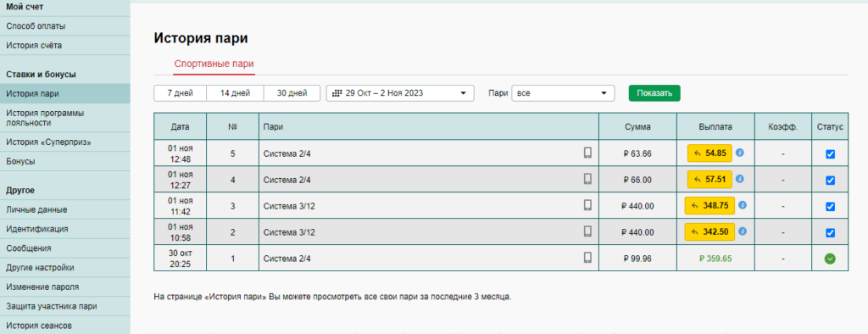Open Изменение пароля in sidebar

(x=64, y=287)
